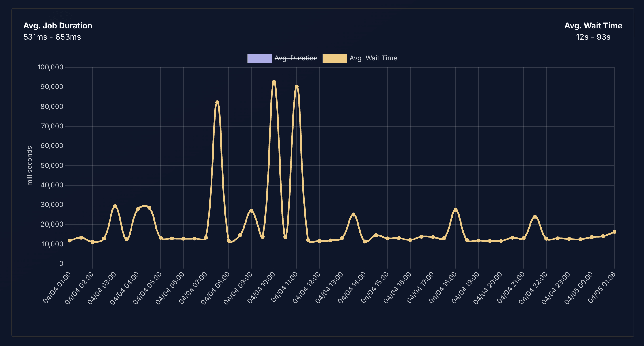Select the data point peak at 18:00

pyautogui.click(x=456, y=210)
